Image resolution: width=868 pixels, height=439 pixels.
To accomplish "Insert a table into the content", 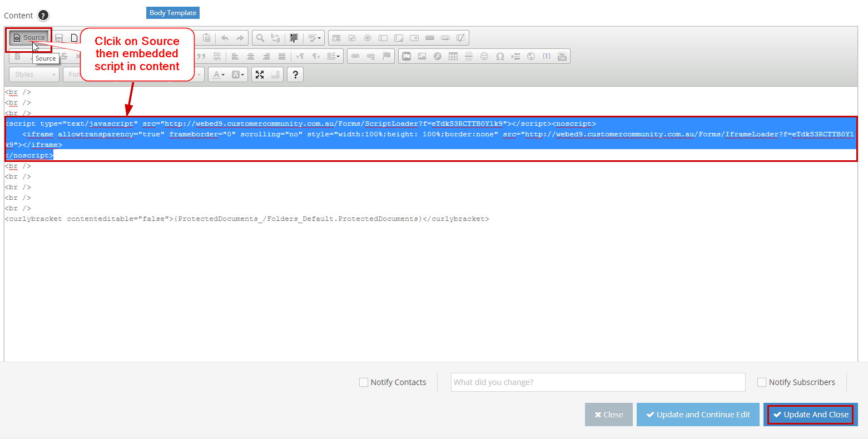I will (x=453, y=56).
